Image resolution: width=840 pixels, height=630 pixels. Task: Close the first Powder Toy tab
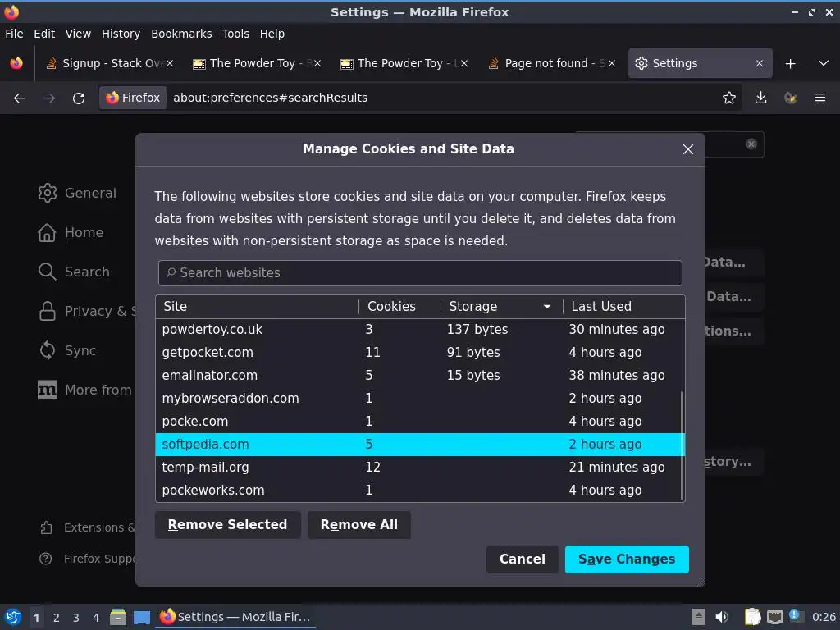[x=317, y=63]
